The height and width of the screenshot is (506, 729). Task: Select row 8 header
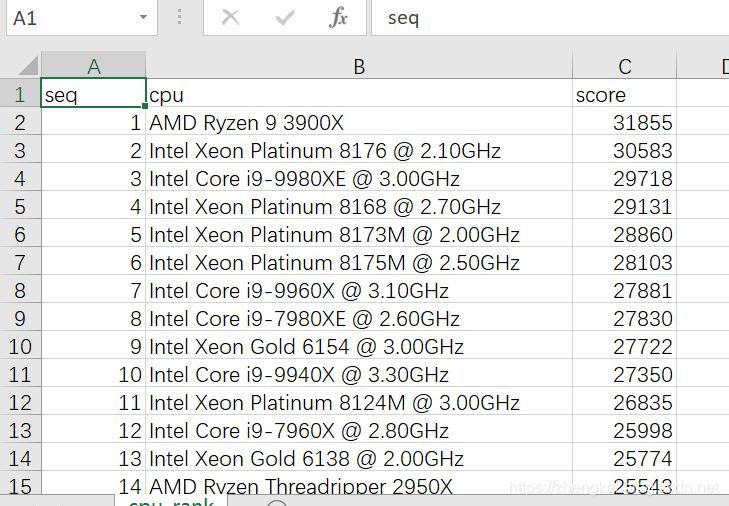20,289
